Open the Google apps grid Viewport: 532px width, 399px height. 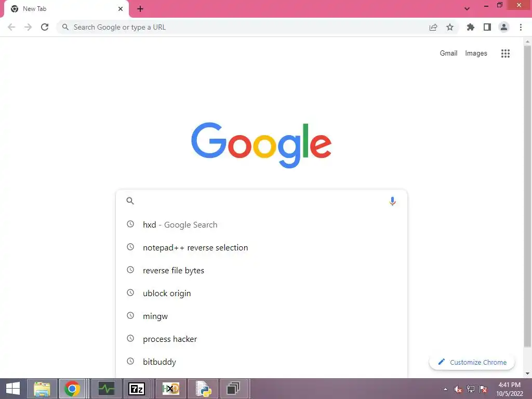pyautogui.click(x=506, y=54)
